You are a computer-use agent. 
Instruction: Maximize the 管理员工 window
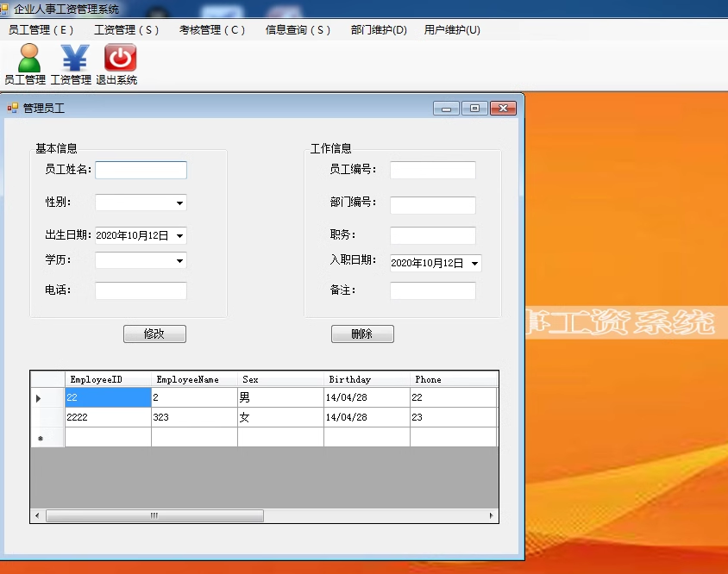(474, 108)
